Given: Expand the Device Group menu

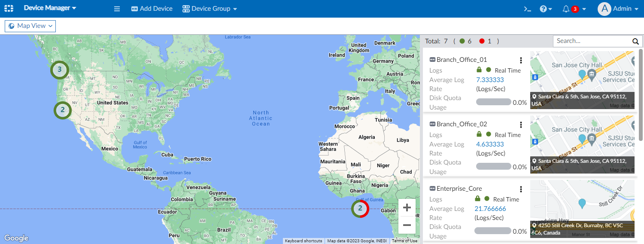Looking at the screenshot, I should coord(210,9).
